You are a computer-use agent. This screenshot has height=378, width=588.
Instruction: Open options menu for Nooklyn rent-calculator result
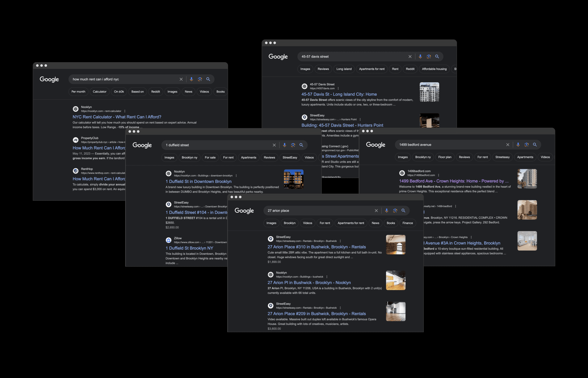[x=125, y=111]
